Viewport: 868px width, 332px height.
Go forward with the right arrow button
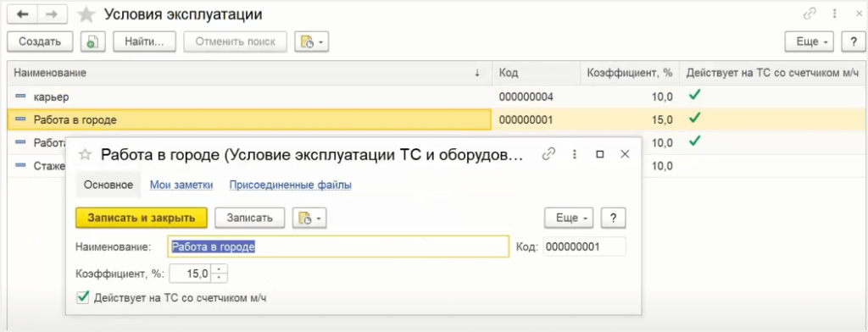pos(52,14)
